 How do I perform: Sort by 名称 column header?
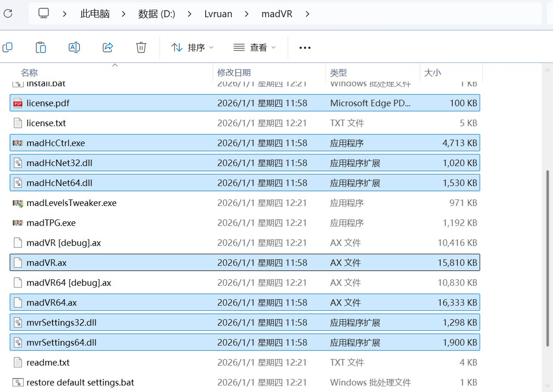(x=29, y=73)
